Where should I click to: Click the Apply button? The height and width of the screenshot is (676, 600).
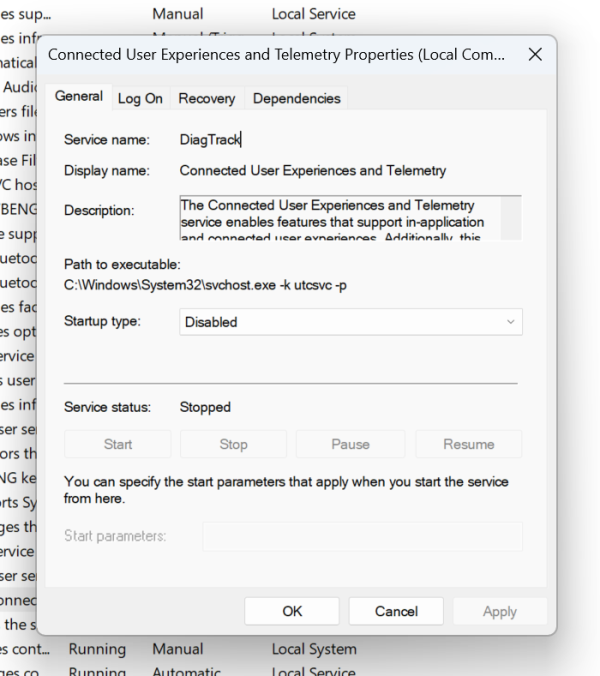(x=500, y=611)
